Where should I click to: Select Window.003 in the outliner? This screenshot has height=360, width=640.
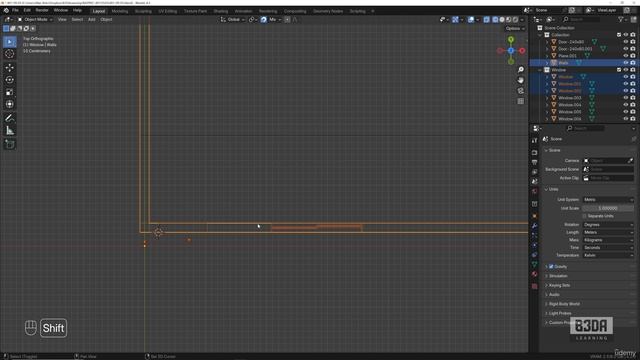coord(569,98)
